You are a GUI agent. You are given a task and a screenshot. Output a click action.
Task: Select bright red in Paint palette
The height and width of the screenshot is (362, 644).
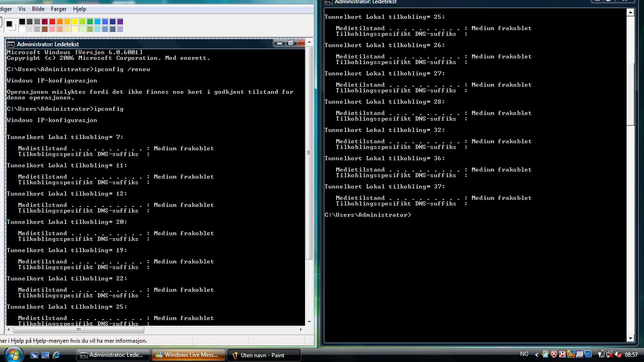point(52,22)
